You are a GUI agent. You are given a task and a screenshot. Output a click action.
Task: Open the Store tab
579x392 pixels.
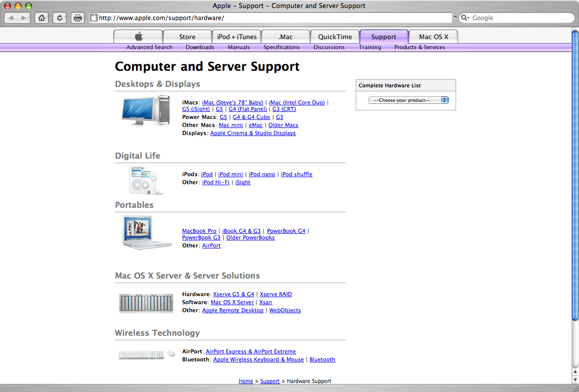(187, 37)
